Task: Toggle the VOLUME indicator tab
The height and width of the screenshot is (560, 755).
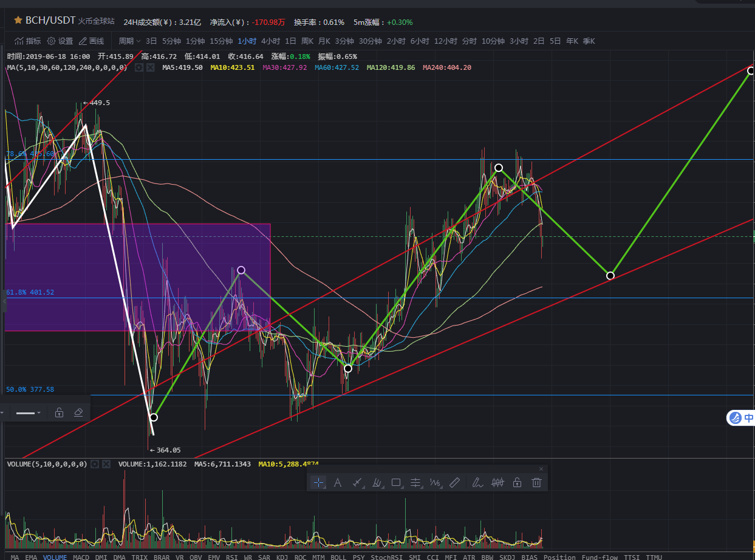Action: (x=55, y=557)
